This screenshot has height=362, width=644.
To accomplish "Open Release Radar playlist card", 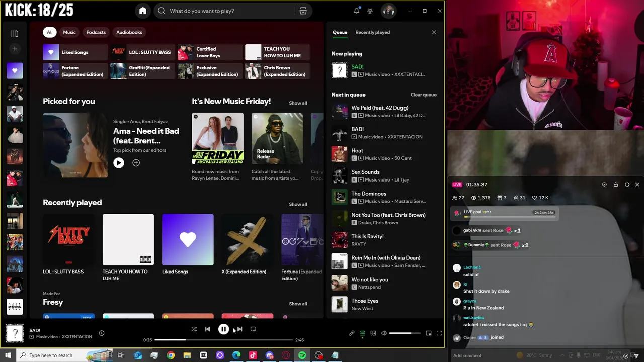I will tap(277, 147).
